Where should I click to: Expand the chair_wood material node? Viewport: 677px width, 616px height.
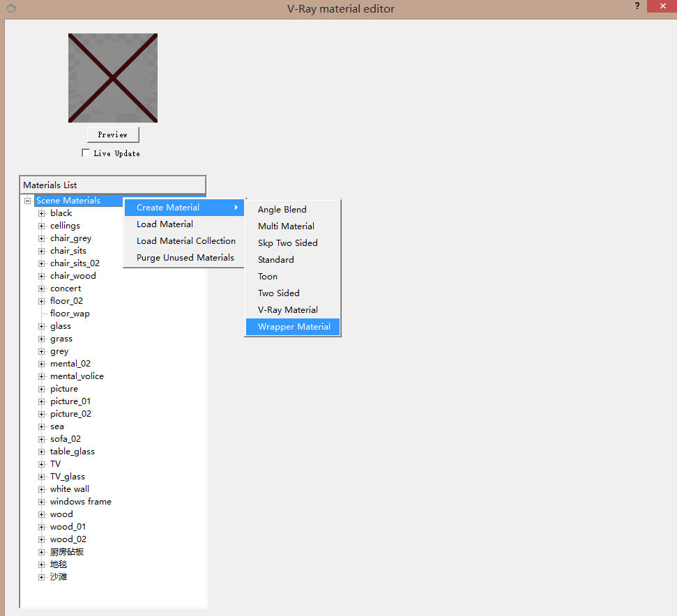point(41,276)
